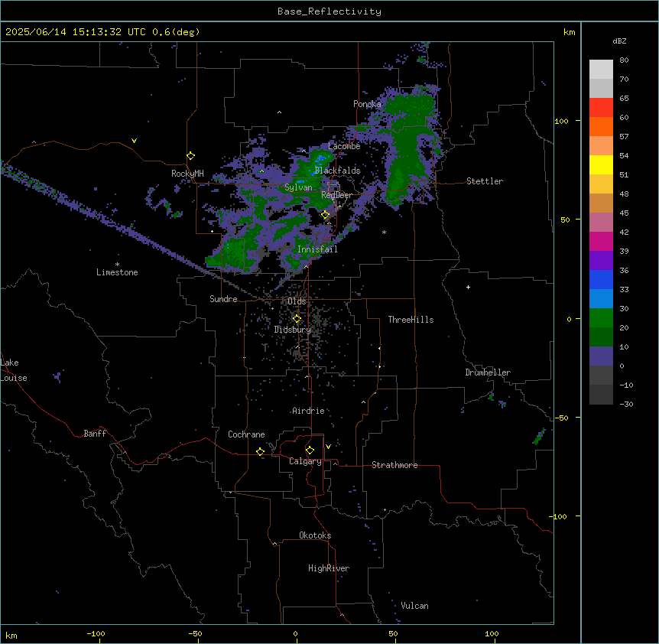This screenshot has width=659, height=644.
Task: Click the Okotoks city label
Action: [x=315, y=535]
